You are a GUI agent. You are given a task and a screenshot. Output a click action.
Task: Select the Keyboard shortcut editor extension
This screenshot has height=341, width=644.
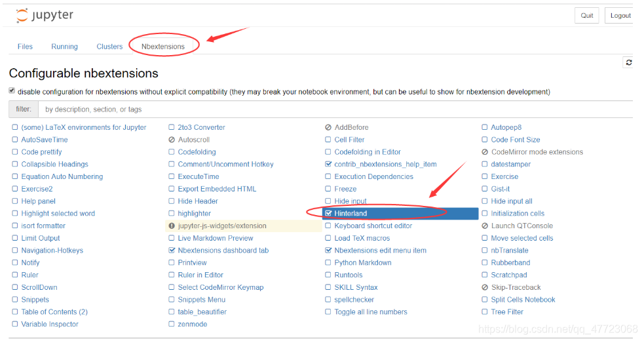click(x=373, y=226)
